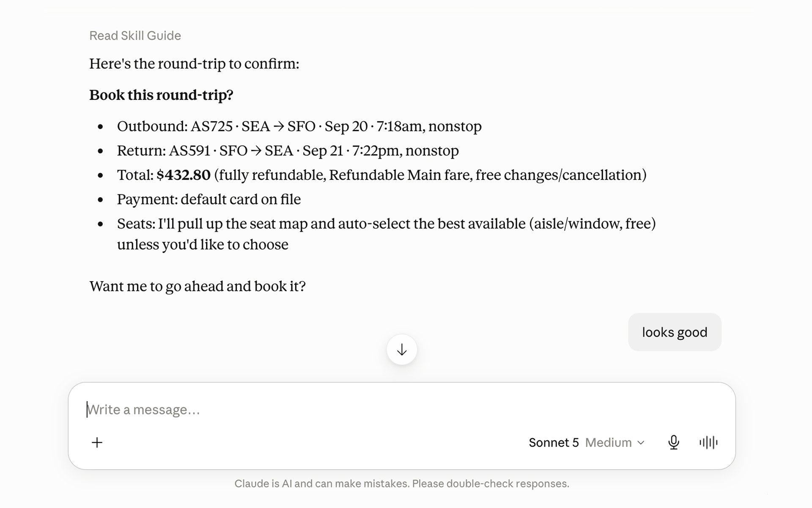The image size is (812, 508).
Task: Expand the chevron beside Medium
Action: click(x=641, y=443)
